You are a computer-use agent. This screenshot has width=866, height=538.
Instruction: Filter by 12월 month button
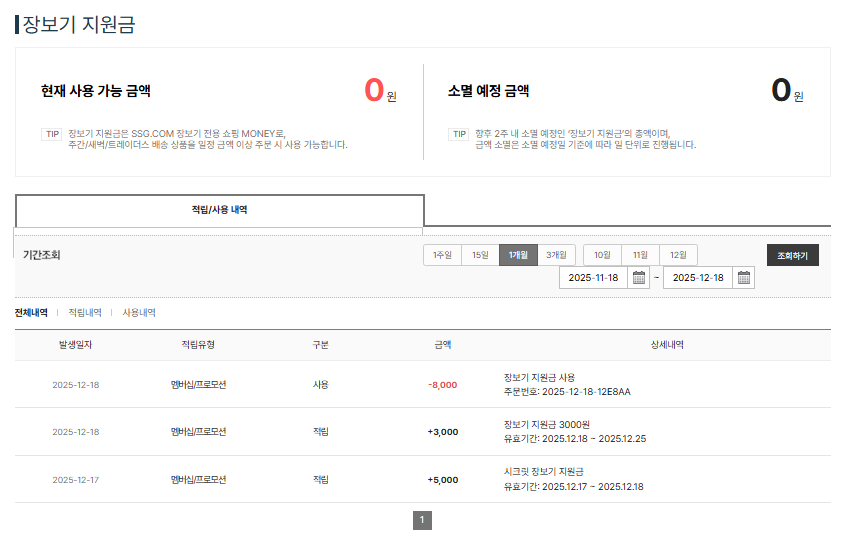678,255
